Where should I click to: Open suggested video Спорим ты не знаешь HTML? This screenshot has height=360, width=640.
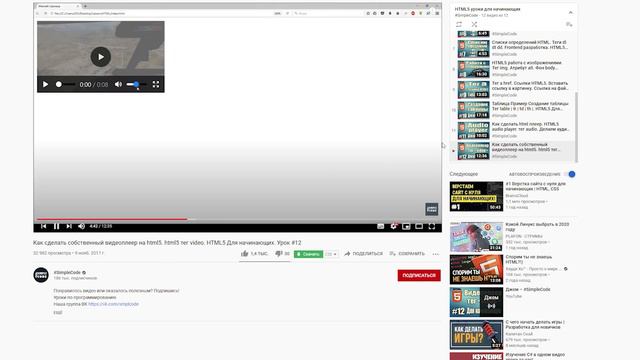coord(513,269)
